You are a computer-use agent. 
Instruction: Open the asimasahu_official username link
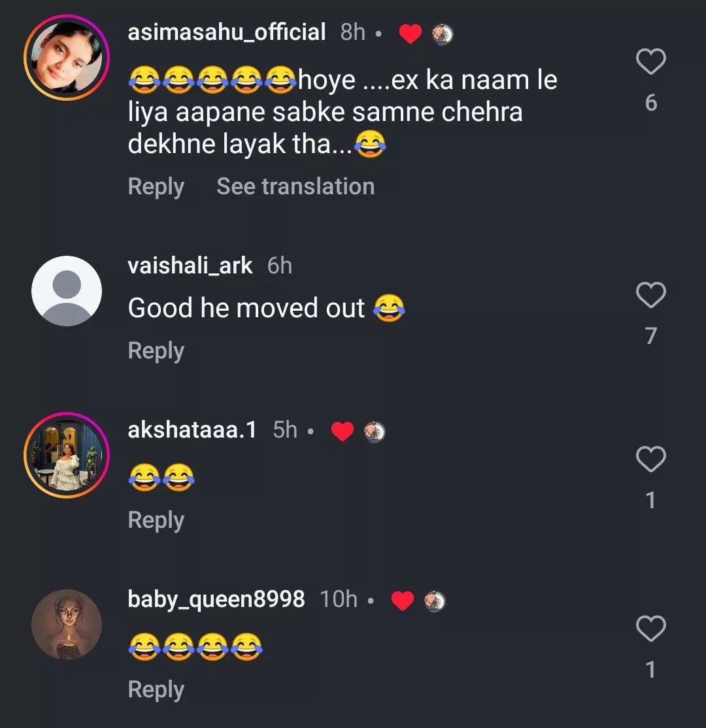click(x=226, y=32)
